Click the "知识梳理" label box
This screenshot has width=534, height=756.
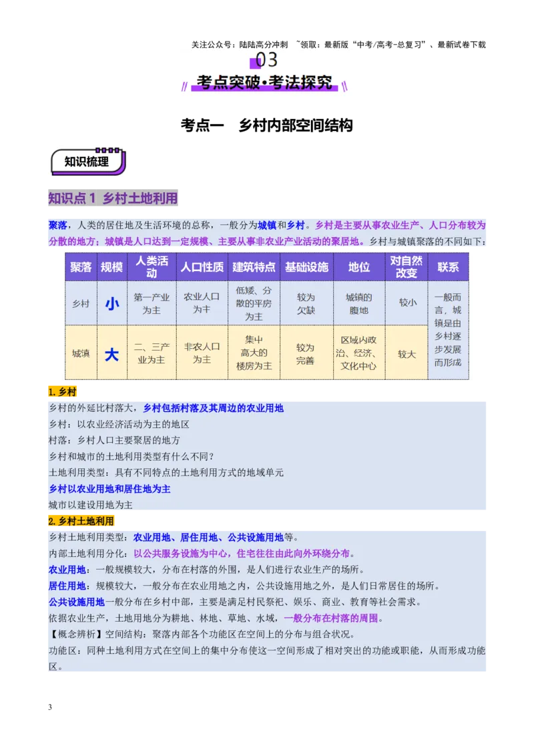pos(87,162)
